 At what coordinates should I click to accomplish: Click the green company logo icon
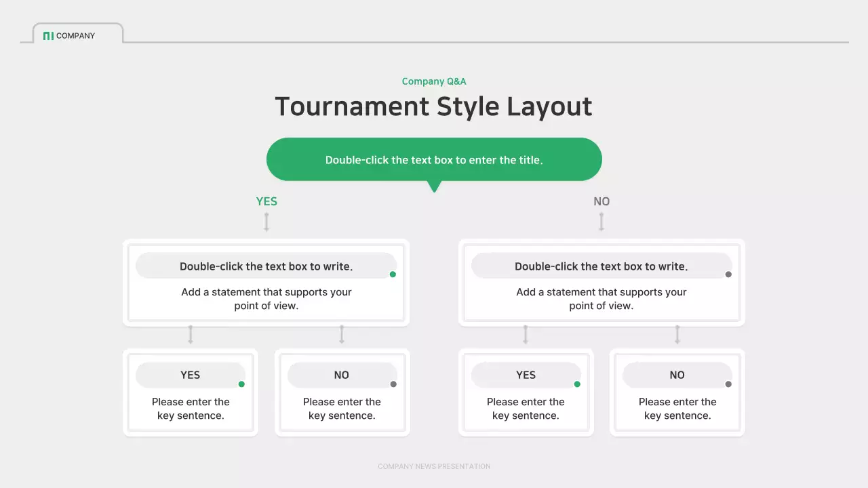(x=47, y=35)
